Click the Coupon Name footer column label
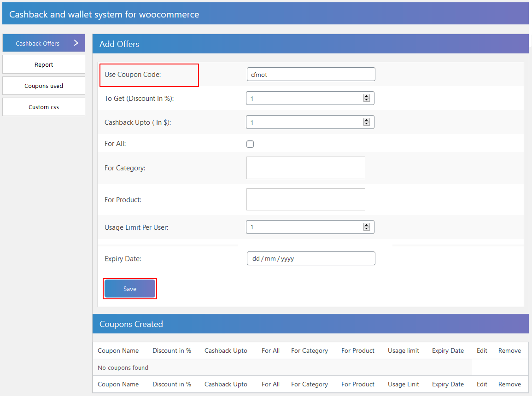532x396 pixels. [x=118, y=384]
